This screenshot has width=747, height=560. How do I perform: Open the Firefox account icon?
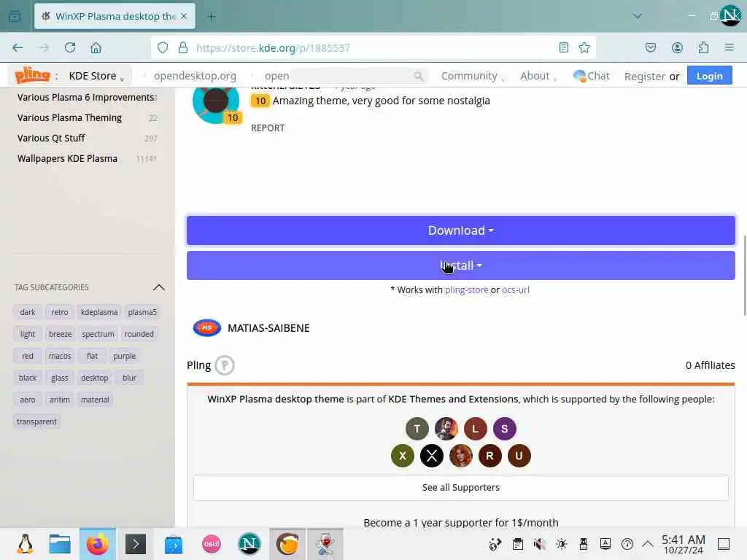(677, 47)
